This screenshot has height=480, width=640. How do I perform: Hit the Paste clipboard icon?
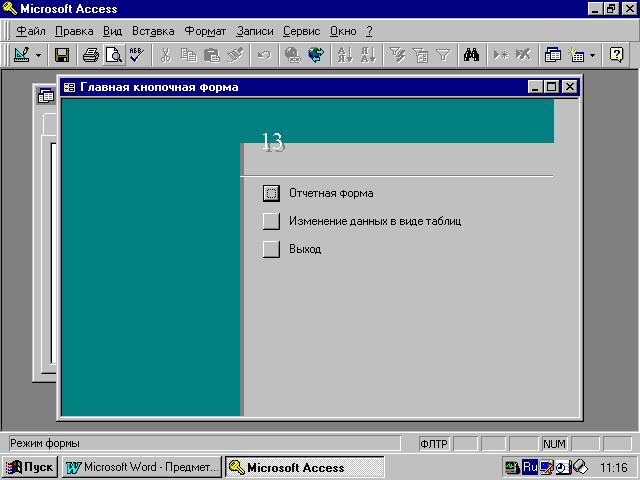pos(212,55)
